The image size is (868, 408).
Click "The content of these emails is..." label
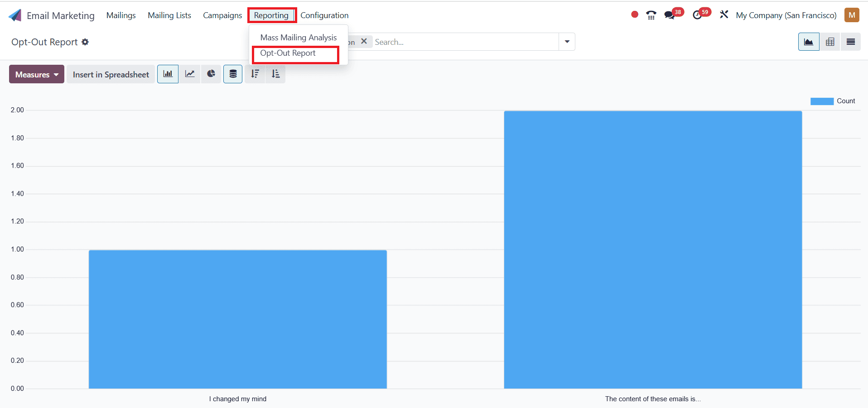click(x=653, y=399)
